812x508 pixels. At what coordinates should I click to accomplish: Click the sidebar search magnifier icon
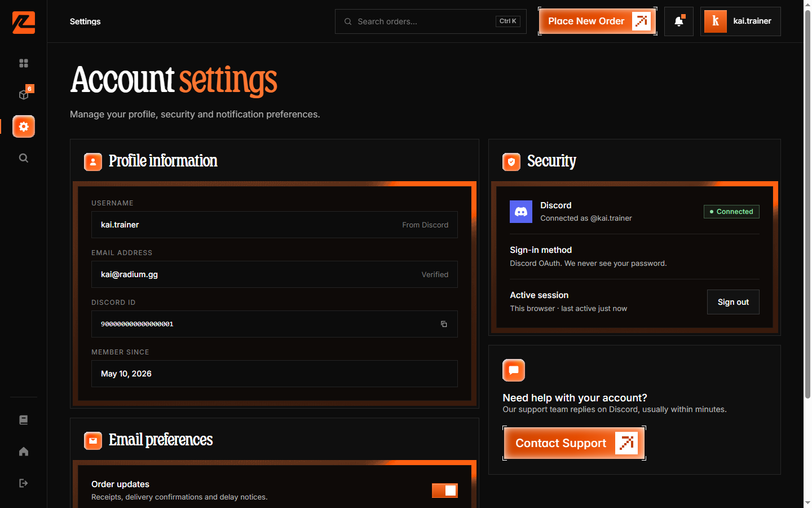(24, 158)
